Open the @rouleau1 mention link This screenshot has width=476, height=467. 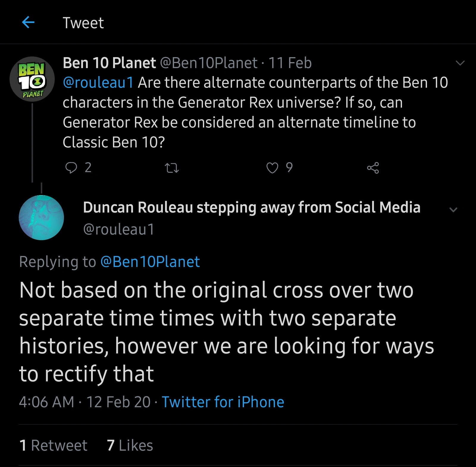coord(98,83)
